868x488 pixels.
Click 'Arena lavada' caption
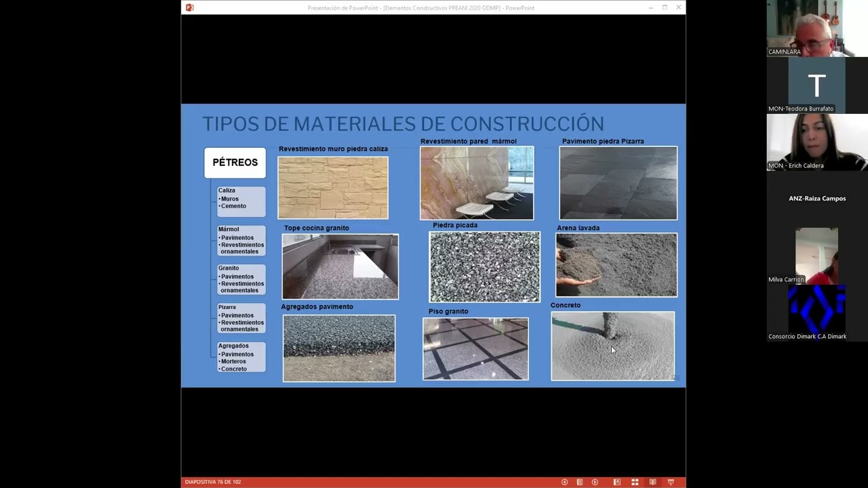click(x=578, y=228)
